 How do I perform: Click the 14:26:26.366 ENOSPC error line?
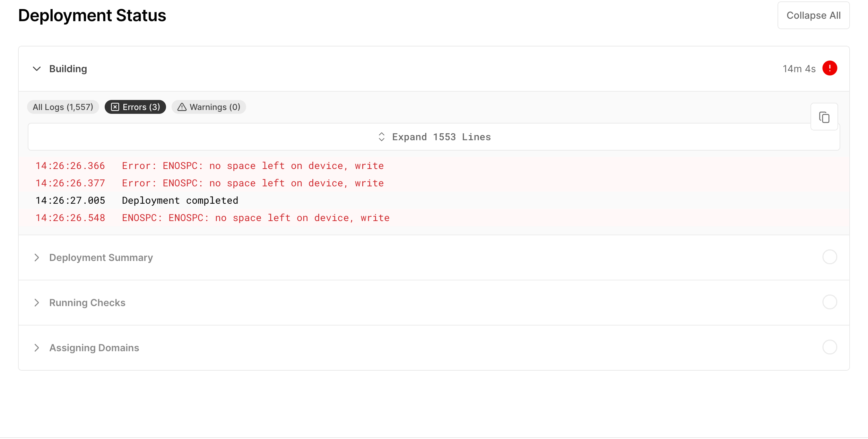[252, 166]
